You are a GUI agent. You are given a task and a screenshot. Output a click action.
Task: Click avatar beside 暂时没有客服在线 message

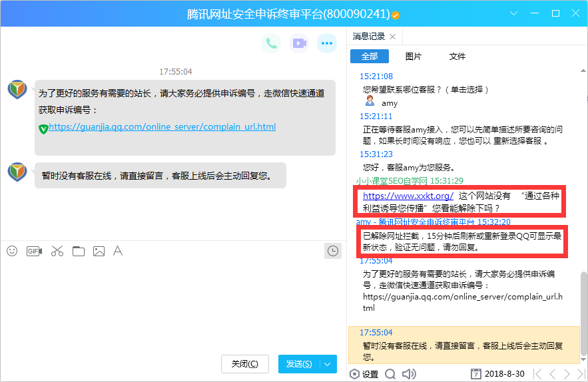[x=17, y=172]
